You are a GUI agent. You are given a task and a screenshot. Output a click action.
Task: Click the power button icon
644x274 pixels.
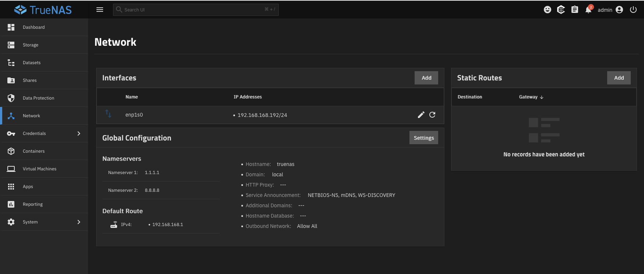point(633,10)
